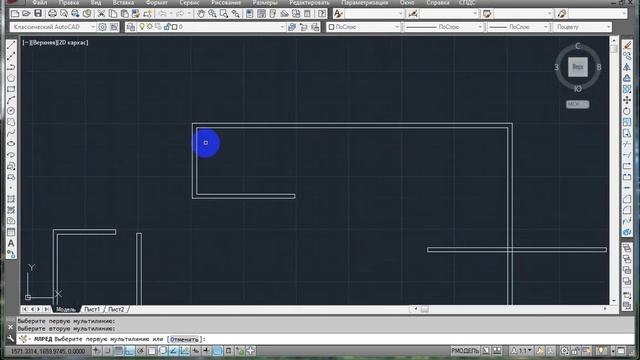The image size is (640, 360).
Task: Select the Line draw tool
Action: (x=11, y=44)
